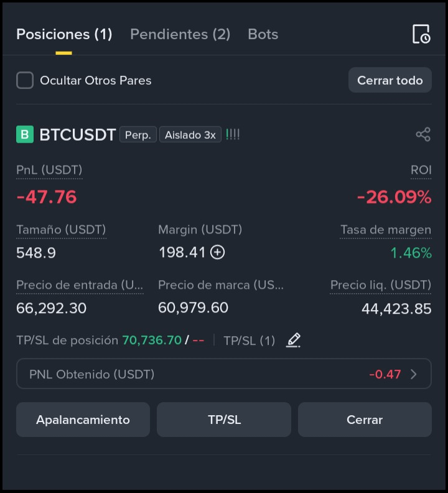Share the BTCUSDT position
Screen dimensions: 448x493
coord(423,134)
